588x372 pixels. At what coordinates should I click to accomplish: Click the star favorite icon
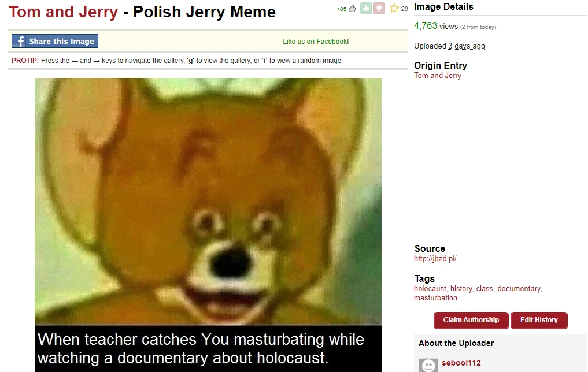pos(394,8)
